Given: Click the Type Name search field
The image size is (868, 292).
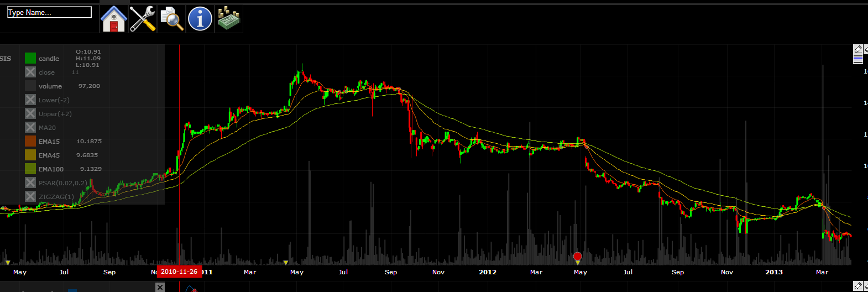Looking at the screenshot, I should (49, 12).
